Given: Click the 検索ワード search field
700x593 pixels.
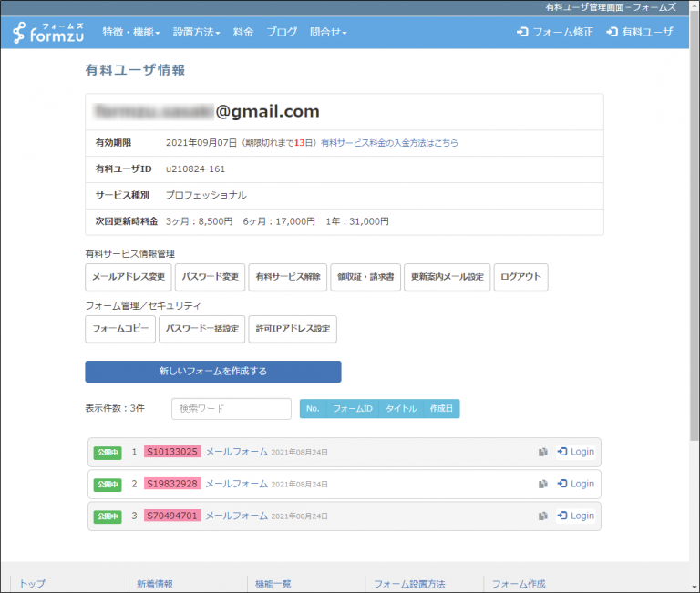Looking at the screenshot, I should pos(232,409).
